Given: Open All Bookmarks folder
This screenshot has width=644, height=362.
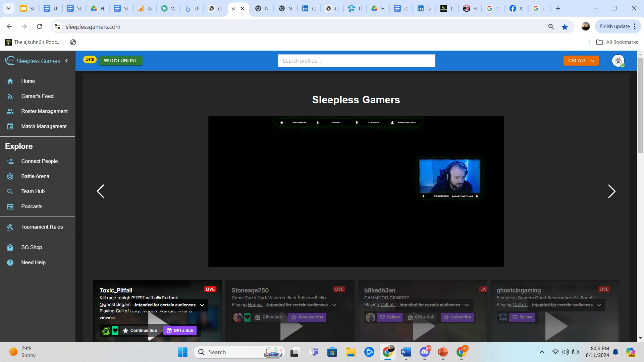Looking at the screenshot, I should coord(617,42).
